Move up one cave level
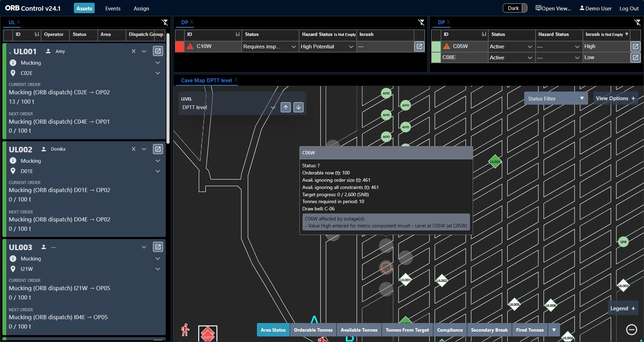 click(286, 107)
